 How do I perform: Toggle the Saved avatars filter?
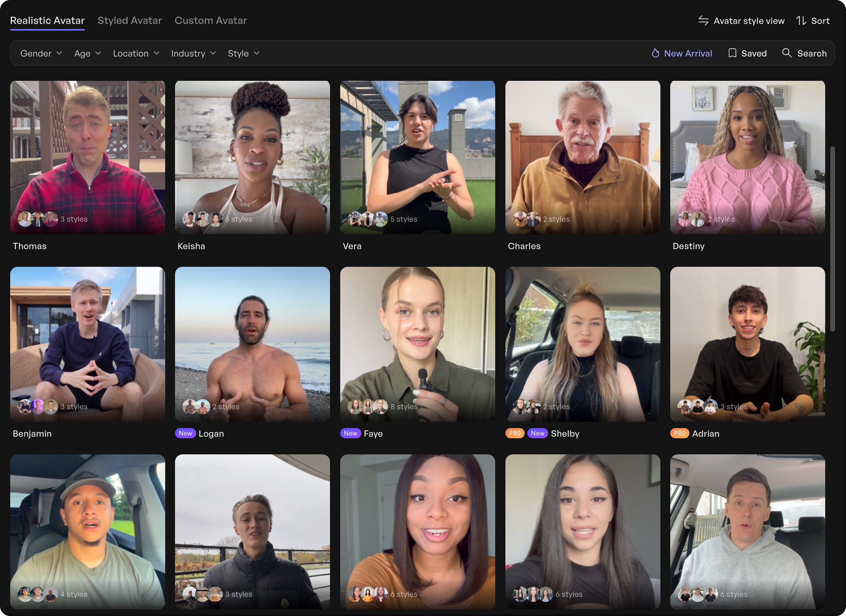pyautogui.click(x=754, y=53)
